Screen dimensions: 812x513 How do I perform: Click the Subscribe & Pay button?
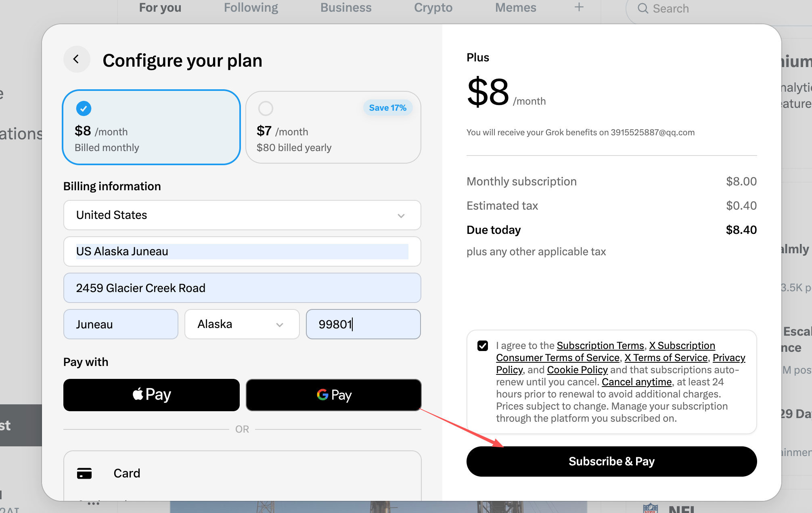611,461
